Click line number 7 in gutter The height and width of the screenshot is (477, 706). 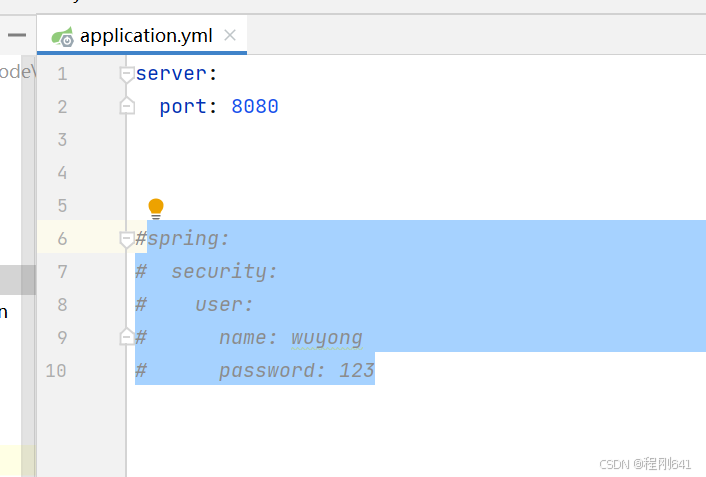click(x=62, y=272)
